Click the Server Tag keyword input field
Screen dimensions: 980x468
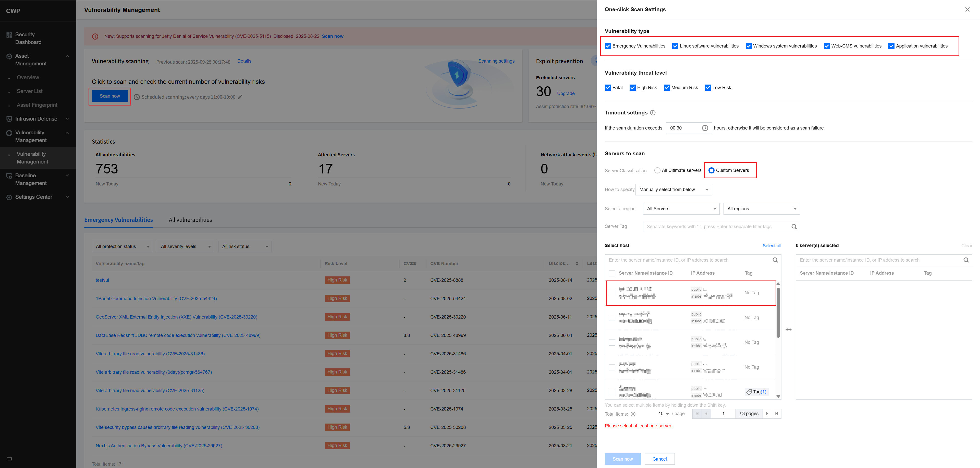click(716, 227)
